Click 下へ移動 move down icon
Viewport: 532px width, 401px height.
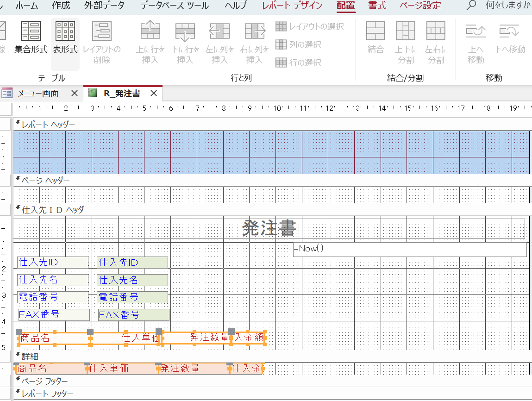click(509, 38)
